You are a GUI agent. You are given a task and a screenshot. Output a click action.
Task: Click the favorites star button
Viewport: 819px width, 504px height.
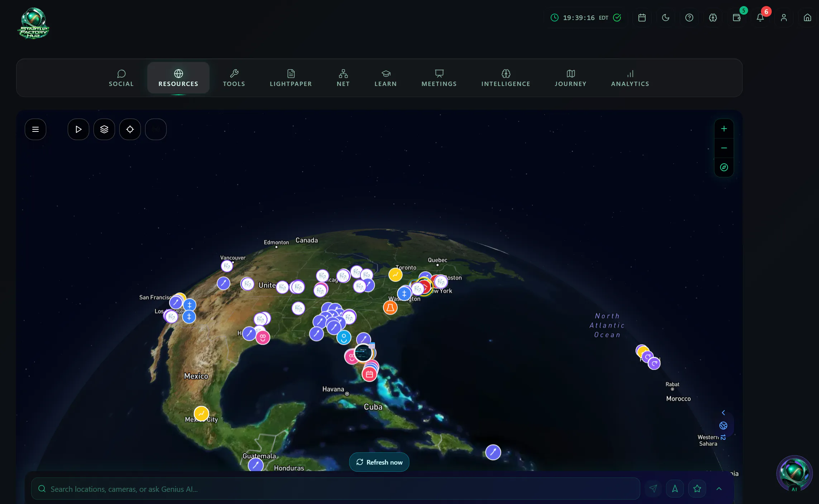[x=697, y=489]
